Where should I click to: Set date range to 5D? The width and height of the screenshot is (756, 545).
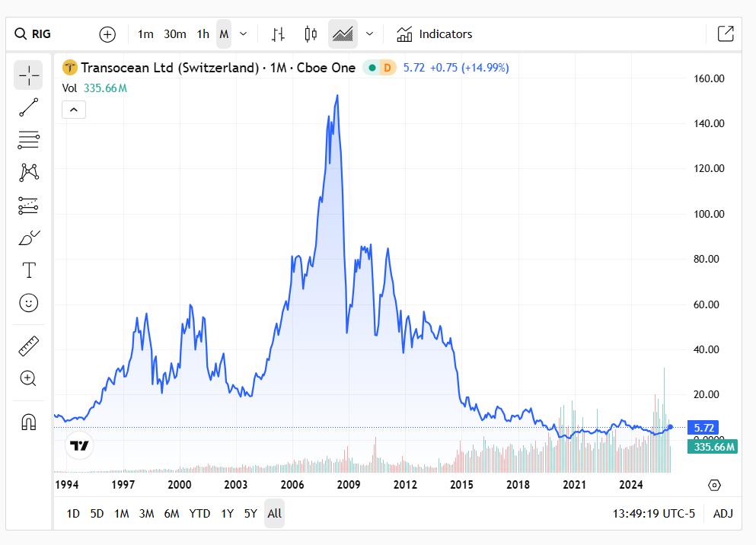[x=97, y=514]
